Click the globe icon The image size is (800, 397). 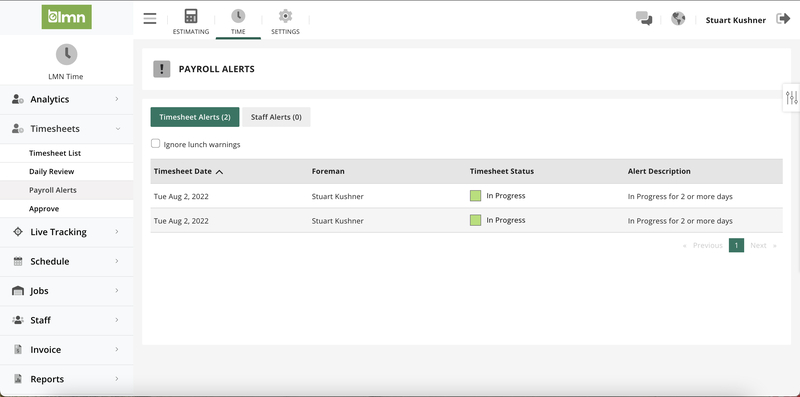(x=678, y=19)
